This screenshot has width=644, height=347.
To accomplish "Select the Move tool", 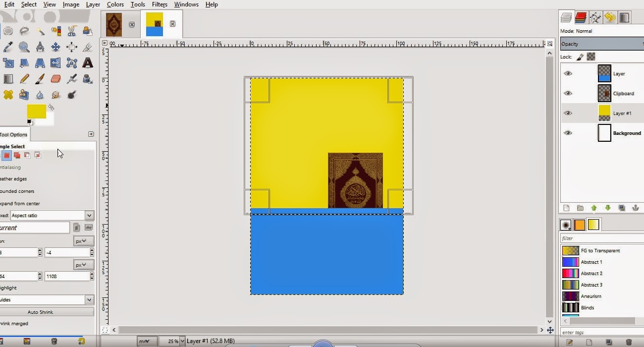I will tap(56, 47).
